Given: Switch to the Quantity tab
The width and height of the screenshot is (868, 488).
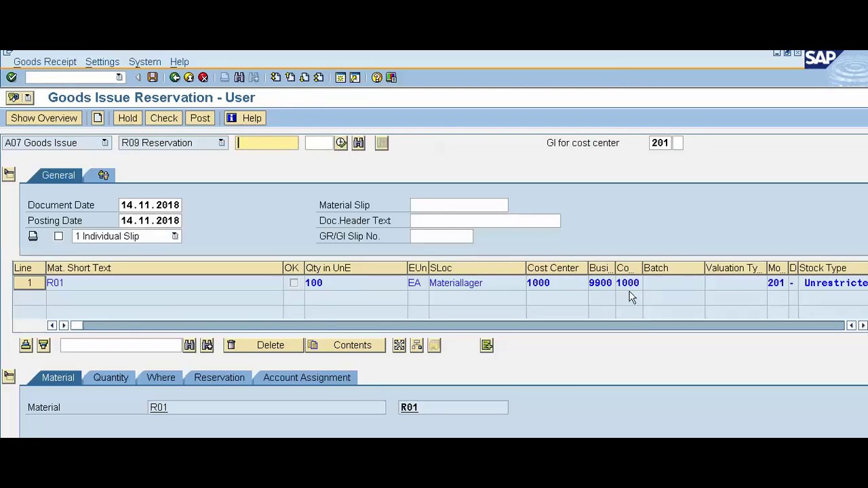Looking at the screenshot, I should coord(111,378).
